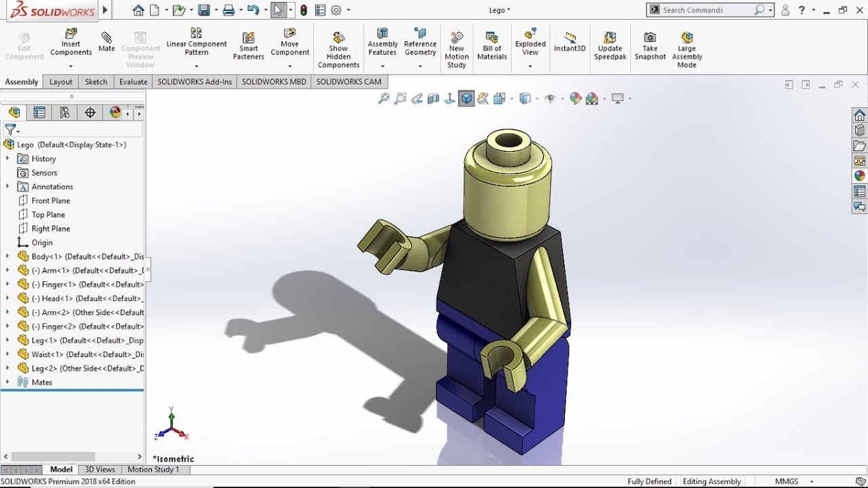868x488 pixels.
Task: Open the Bill of Materials tool
Action: 492,46
